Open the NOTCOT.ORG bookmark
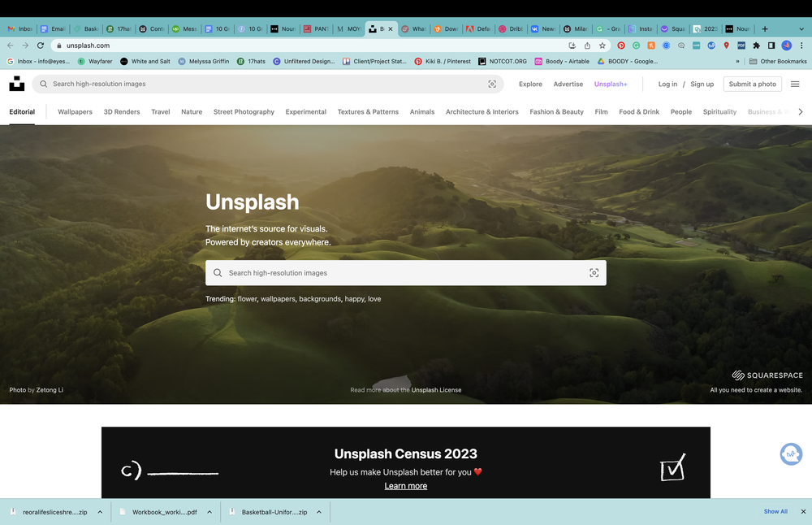The height and width of the screenshot is (525, 812). click(503, 61)
